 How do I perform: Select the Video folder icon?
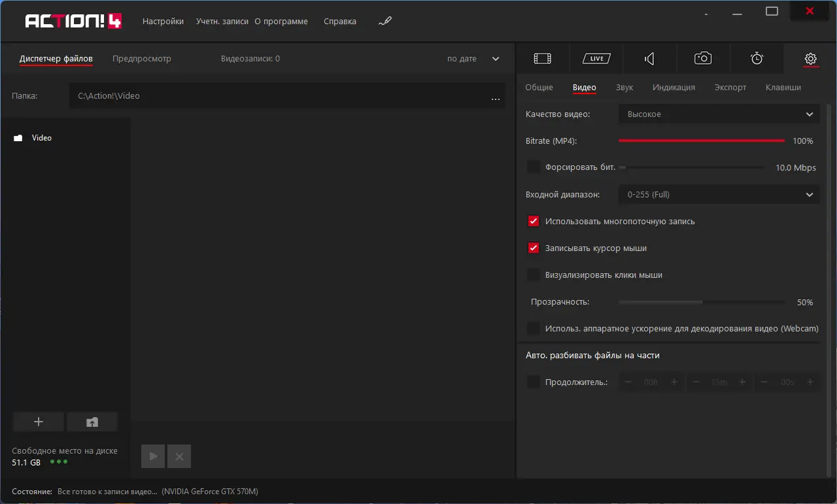coord(18,138)
